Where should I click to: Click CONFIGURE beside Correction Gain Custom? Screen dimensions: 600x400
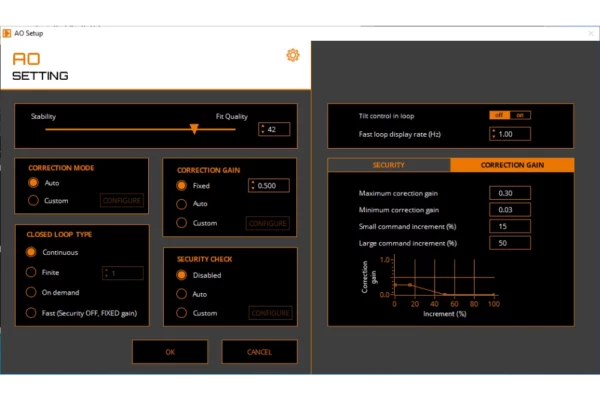[x=268, y=223]
